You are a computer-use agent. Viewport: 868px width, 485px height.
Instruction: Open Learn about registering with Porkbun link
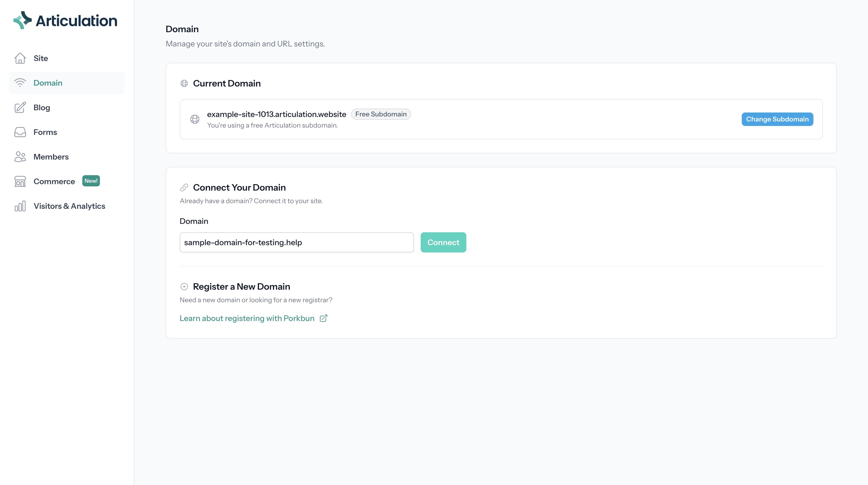247,318
